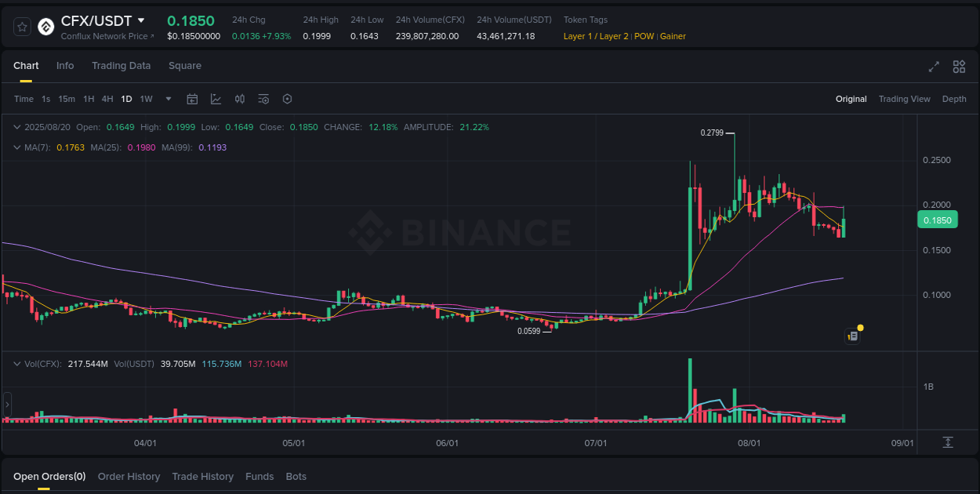Open the Order History tab
Screen dimensions: 980x494
[x=129, y=476]
